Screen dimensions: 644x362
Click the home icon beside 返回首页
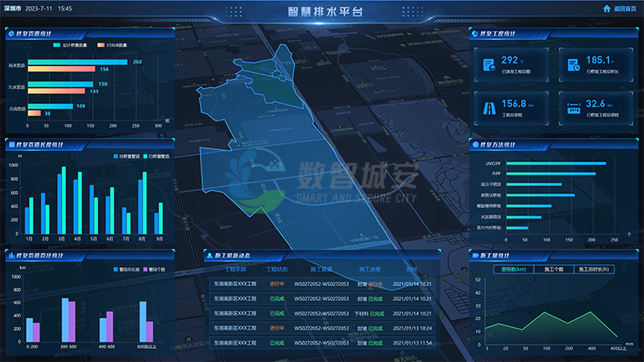coord(606,9)
